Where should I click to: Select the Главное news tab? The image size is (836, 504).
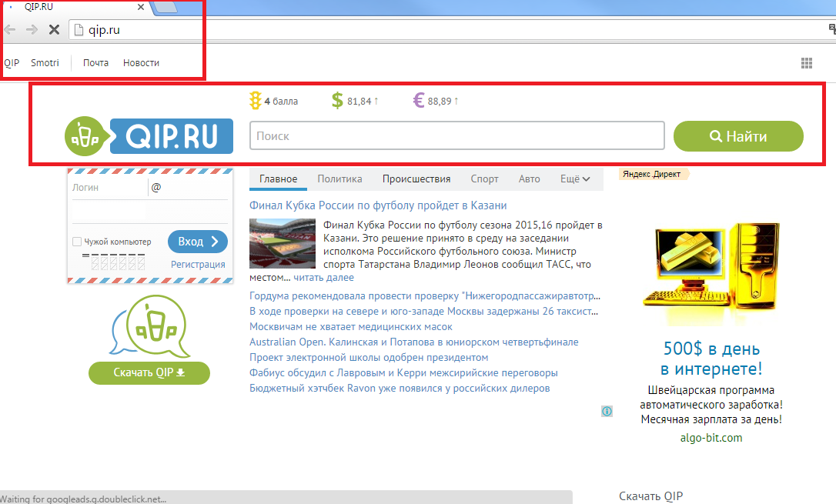click(279, 179)
